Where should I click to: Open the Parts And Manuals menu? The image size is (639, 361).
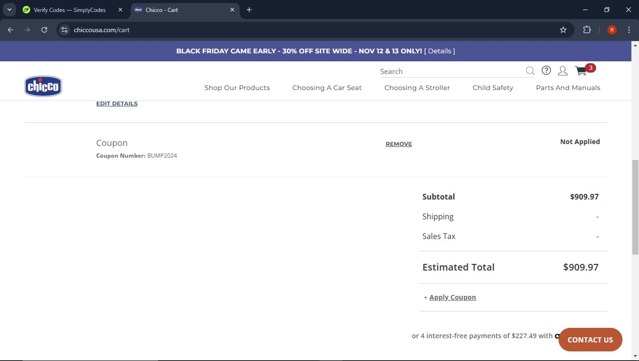(x=568, y=88)
